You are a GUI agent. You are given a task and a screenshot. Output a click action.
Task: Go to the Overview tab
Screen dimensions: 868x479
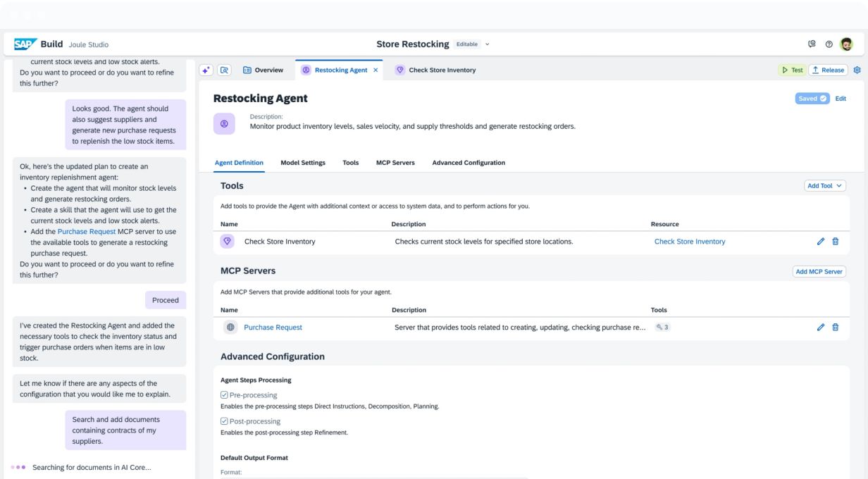263,70
